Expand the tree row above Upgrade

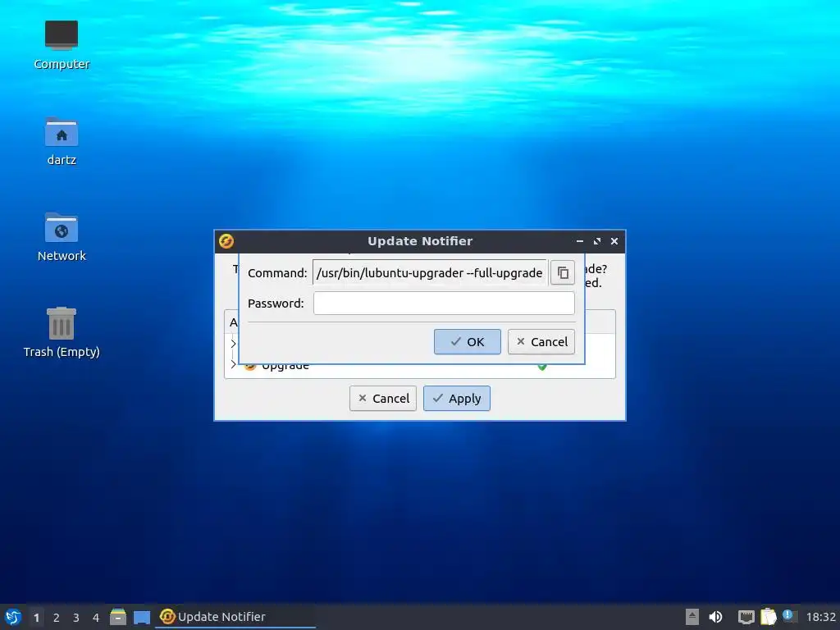(x=233, y=344)
